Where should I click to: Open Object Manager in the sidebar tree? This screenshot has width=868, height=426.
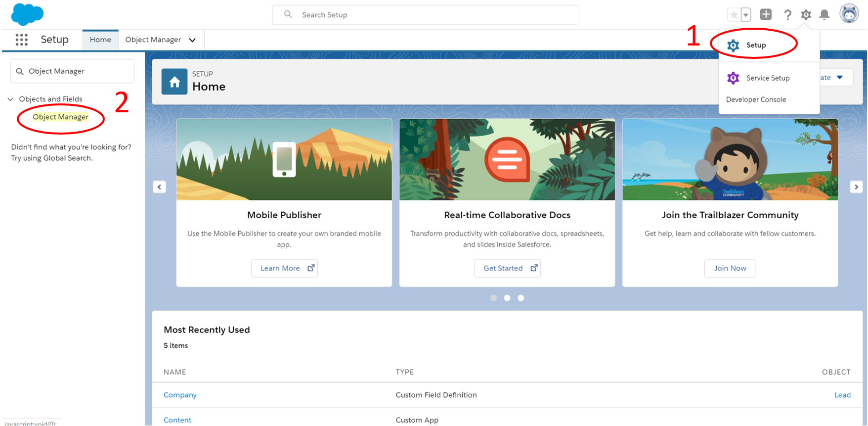[61, 117]
